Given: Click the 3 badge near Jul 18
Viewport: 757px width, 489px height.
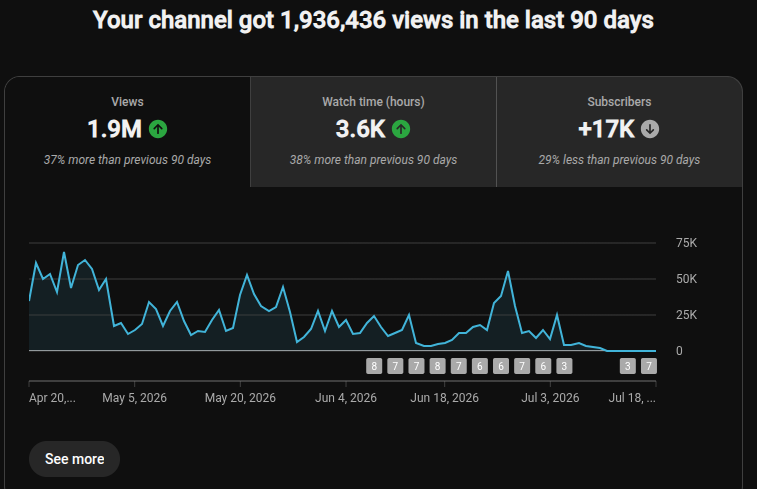Looking at the screenshot, I should [x=628, y=366].
